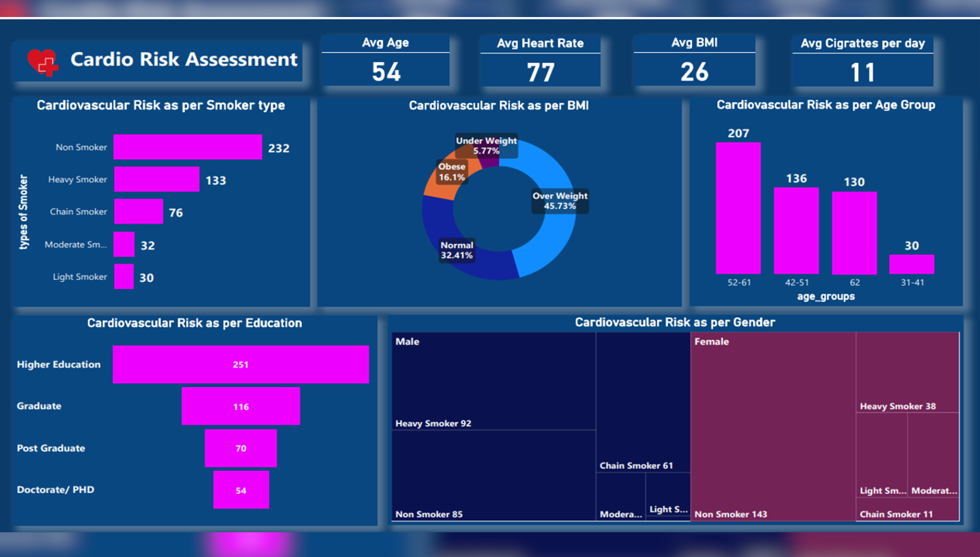Click the Male Chain Smoker 61 tile
Image resolution: width=980 pixels, height=557 pixels.
point(643,402)
